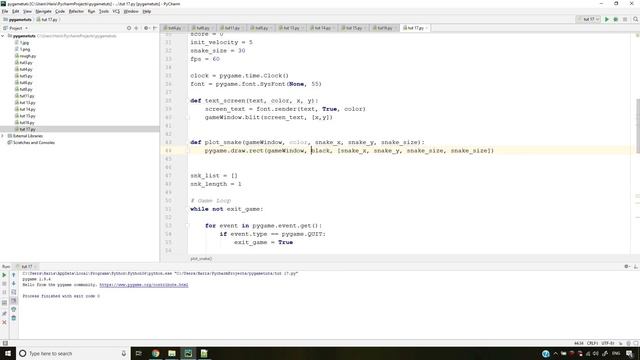Image resolution: width=640 pixels, height=360 pixels.
Task: Pin the Run tab with pin icon
Action: point(4,313)
